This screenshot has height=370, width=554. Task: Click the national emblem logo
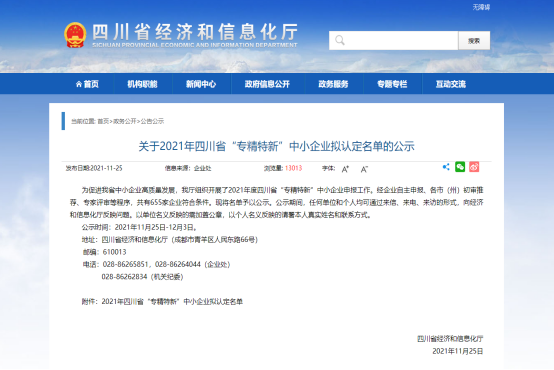75,35
